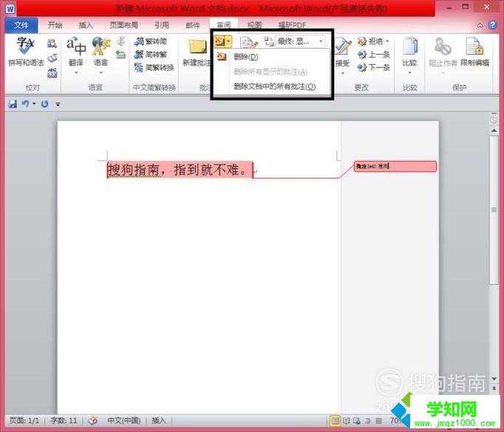Click the scrollbar up arrow
The height and width of the screenshot is (432, 504).
tap(494, 131)
